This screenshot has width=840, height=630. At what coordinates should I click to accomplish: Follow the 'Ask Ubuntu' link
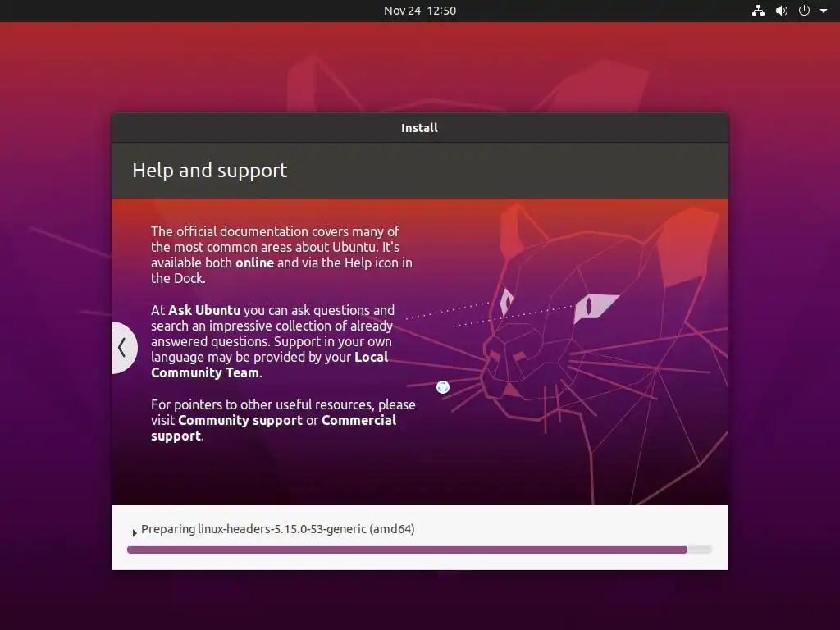(204, 310)
